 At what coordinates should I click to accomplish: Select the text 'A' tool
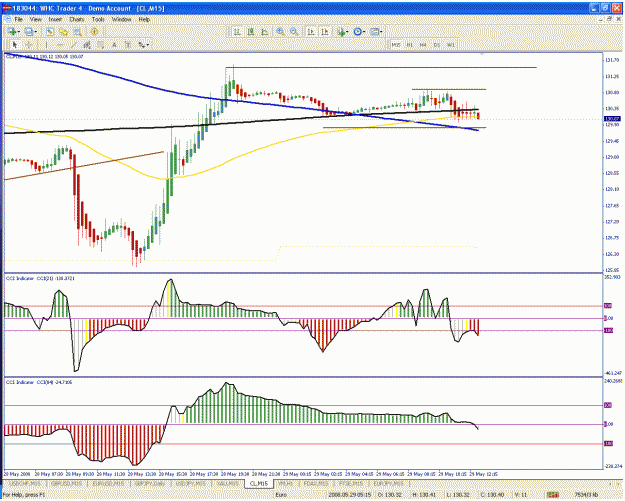[x=114, y=45]
